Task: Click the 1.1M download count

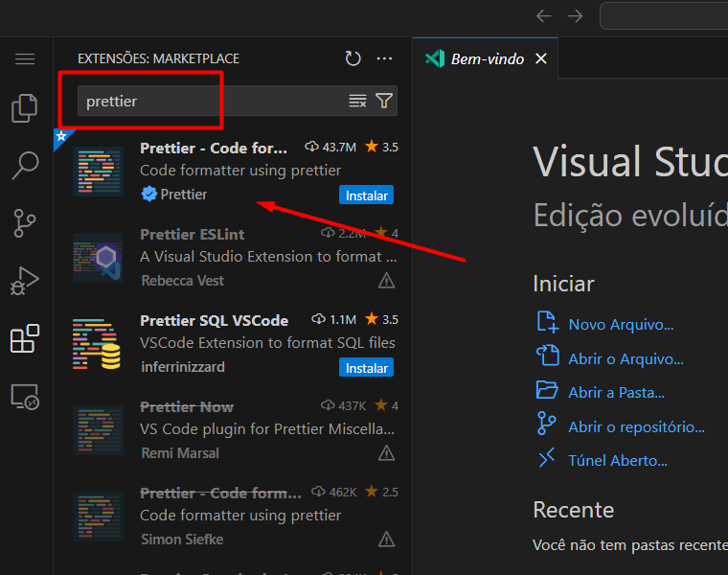Action: [x=333, y=319]
